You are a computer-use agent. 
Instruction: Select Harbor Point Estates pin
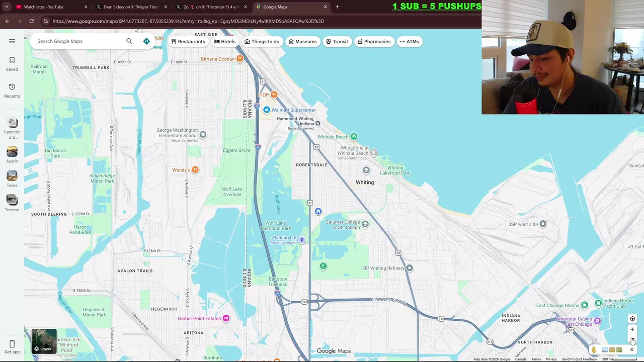pyautogui.click(x=226, y=318)
